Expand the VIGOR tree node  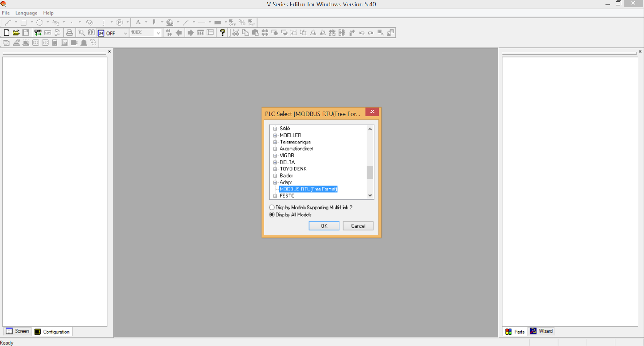coord(275,156)
